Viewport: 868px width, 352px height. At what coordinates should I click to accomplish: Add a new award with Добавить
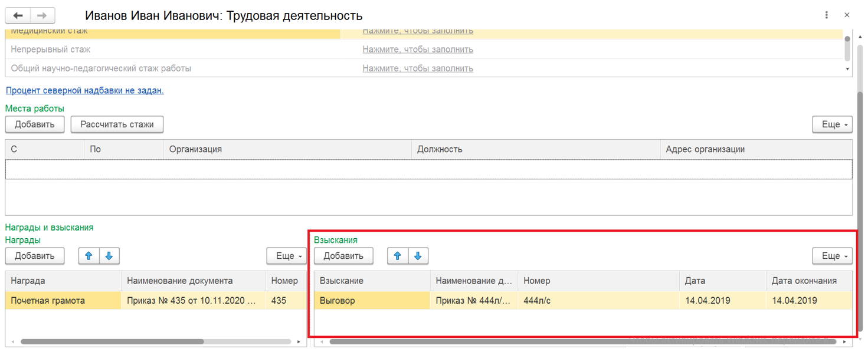click(34, 256)
